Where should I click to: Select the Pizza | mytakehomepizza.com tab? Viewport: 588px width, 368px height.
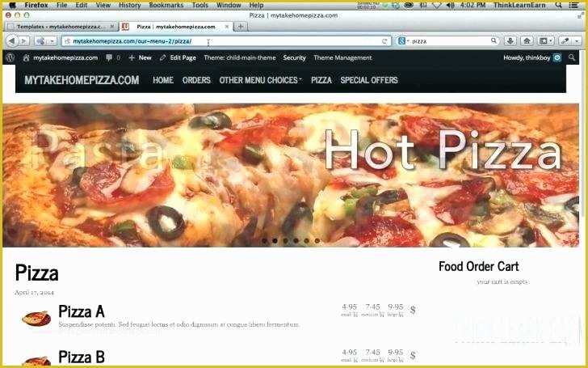(176, 27)
